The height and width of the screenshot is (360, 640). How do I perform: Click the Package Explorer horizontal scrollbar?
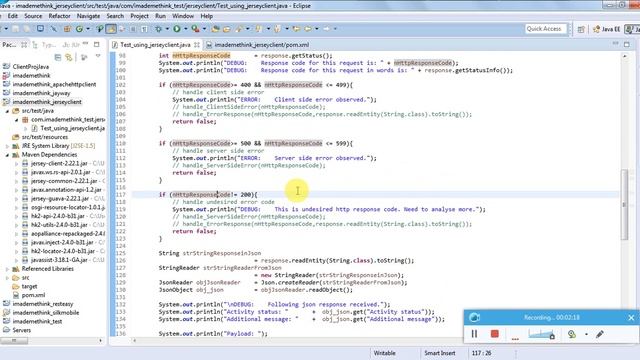pos(14,340)
